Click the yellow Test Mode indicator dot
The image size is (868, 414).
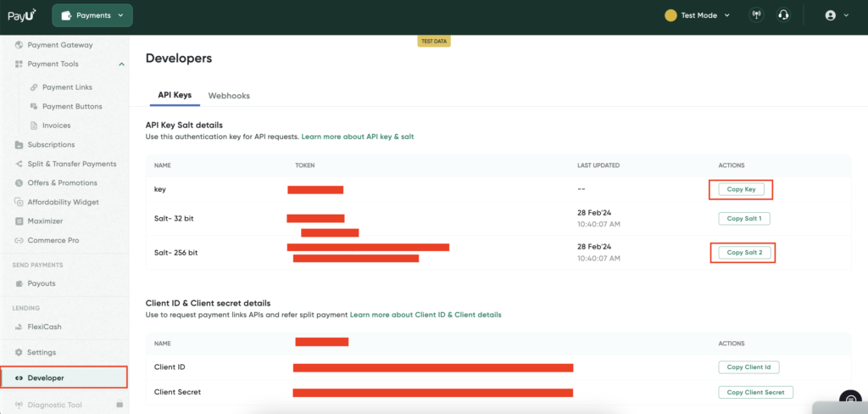pyautogui.click(x=670, y=15)
